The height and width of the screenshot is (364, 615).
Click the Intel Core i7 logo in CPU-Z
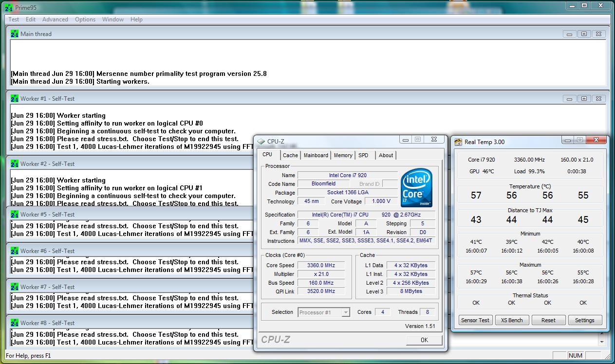click(416, 188)
